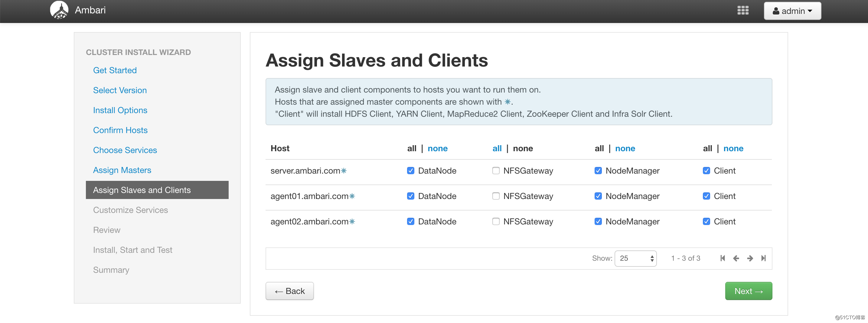Screen dimensions: 868x323
Task: Open the admin user dropdown
Action: [x=792, y=11]
